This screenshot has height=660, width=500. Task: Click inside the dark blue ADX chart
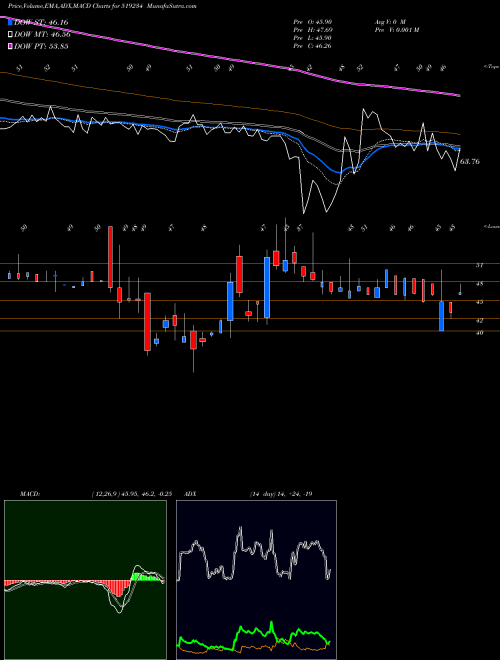point(256,580)
